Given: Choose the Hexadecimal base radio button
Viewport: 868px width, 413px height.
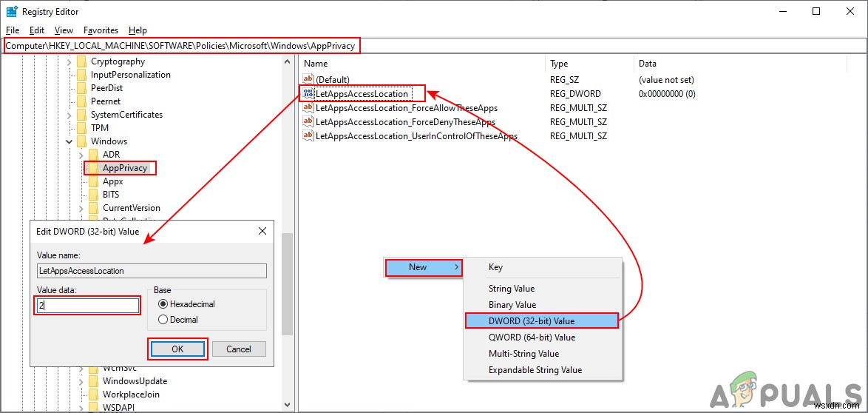Looking at the screenshot, I should tap(163, 303).
